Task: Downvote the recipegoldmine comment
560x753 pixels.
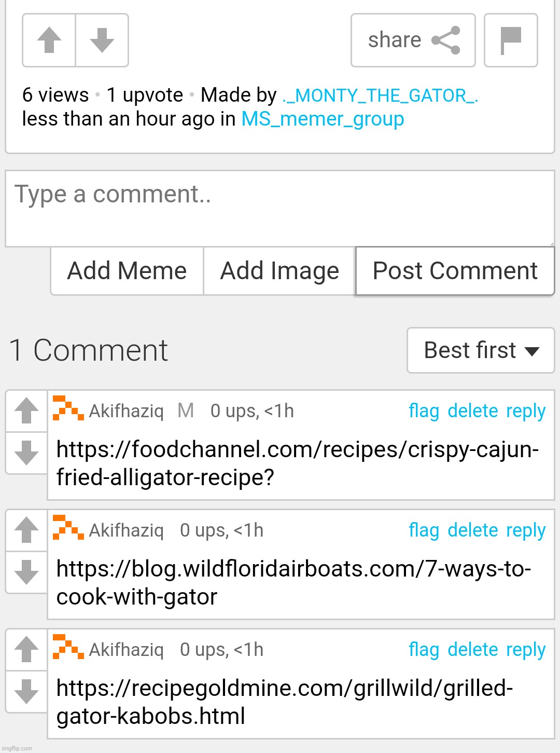Action: pyautogui.click(x=26, y=691)
